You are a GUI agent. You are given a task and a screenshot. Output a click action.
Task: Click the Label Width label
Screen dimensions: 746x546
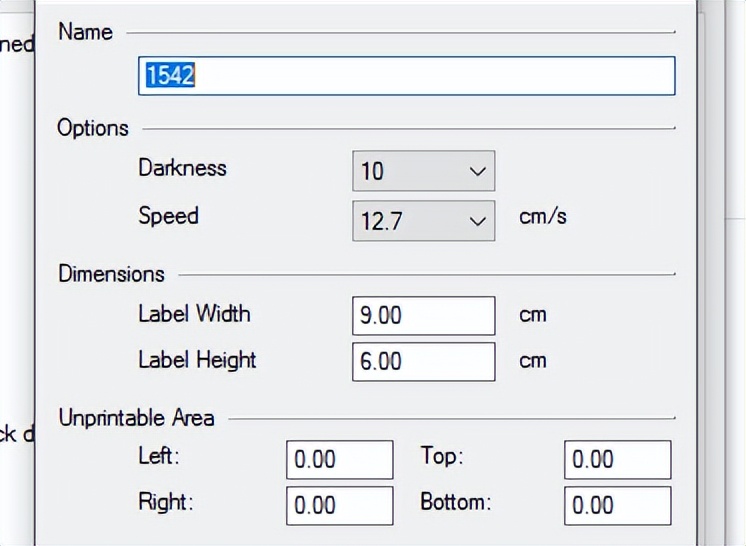[194, 314]
